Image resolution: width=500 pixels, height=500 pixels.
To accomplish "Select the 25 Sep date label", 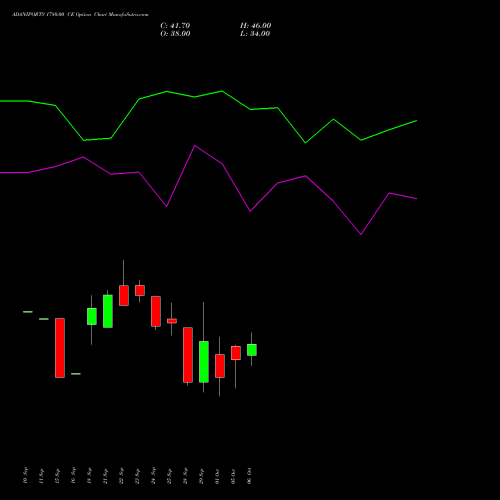I will click(169, 476).
